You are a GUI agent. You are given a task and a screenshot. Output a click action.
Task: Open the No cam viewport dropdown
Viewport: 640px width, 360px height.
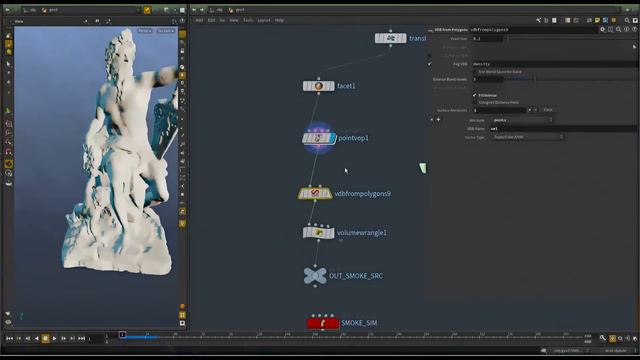[x=166, y=31]
